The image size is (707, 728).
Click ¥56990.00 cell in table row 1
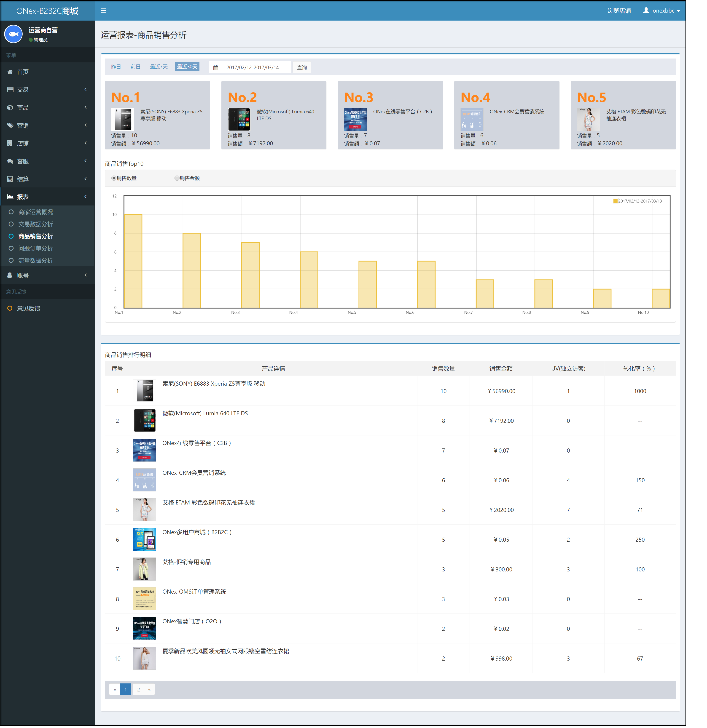pos(501,391)
